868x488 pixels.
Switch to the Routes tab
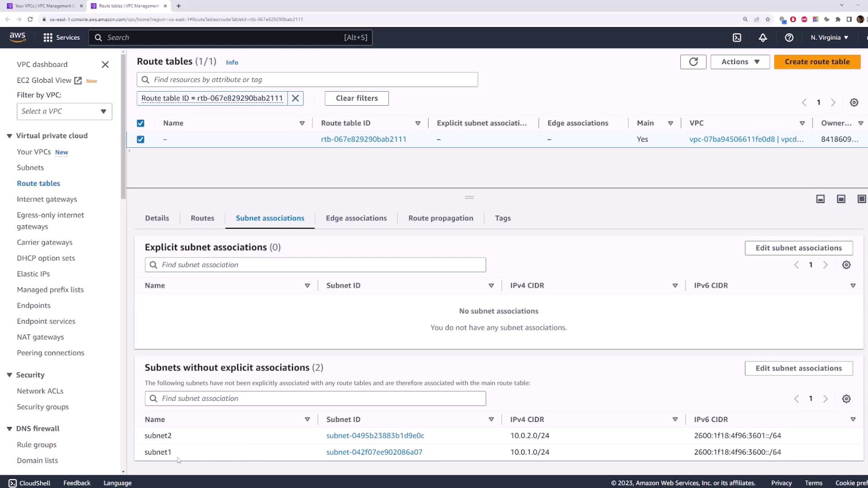point(202,218)
